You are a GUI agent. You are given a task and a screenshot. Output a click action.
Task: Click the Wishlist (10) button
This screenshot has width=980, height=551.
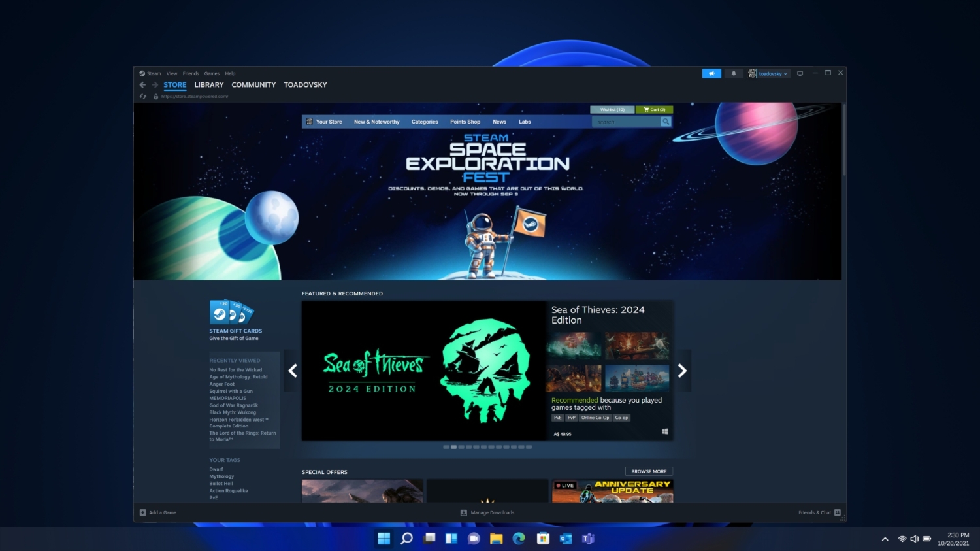(612, 109)
